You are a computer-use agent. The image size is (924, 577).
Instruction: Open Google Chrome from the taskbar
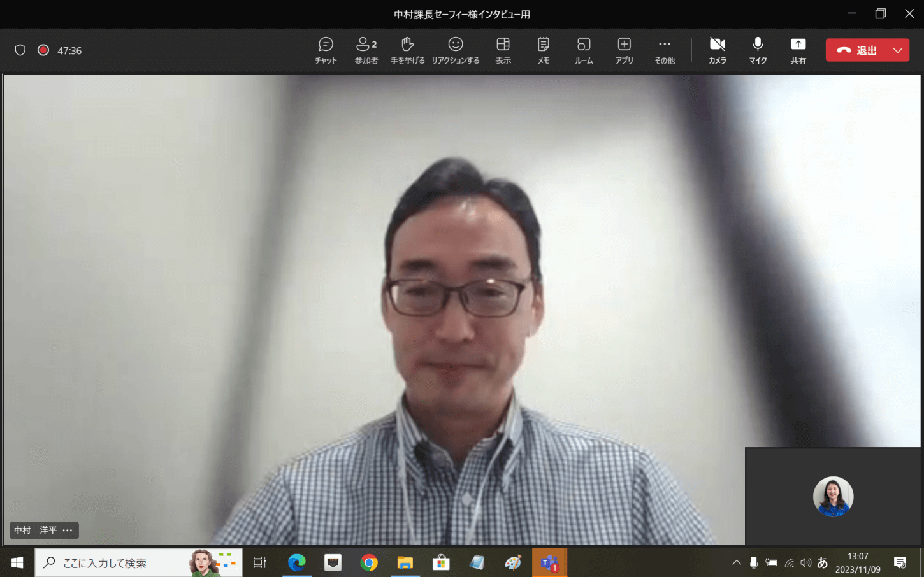(x=369, y=563)
